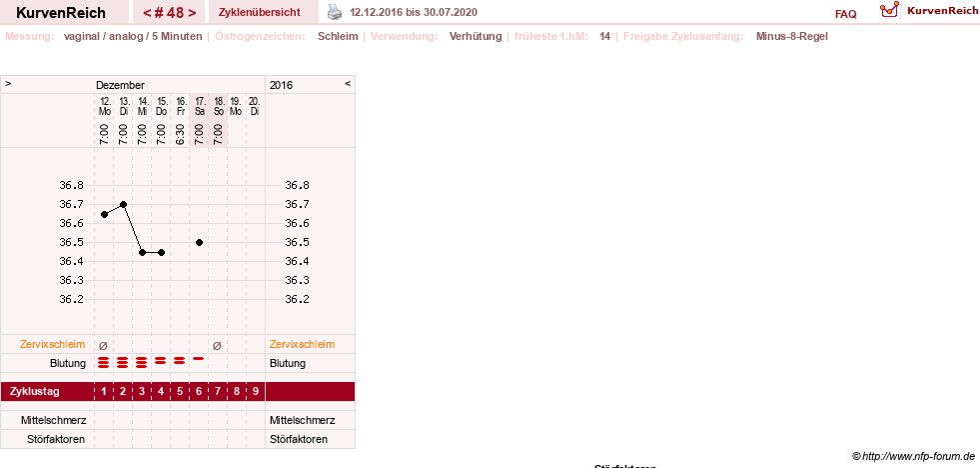Screen dimensions: 980x468
Task: Click the 'Dezember' month label
Action: click(120, 85)
